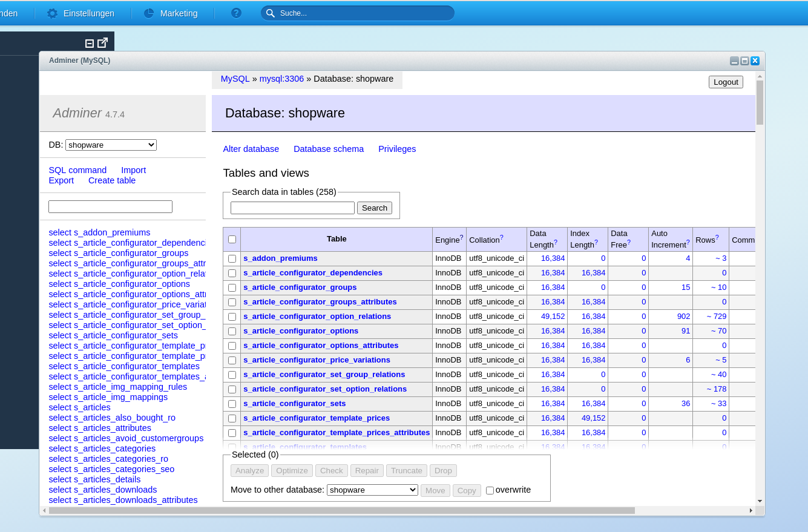Focus the sidebar table filter field
This screenshot has height=532, width=808.
(110, 206)
